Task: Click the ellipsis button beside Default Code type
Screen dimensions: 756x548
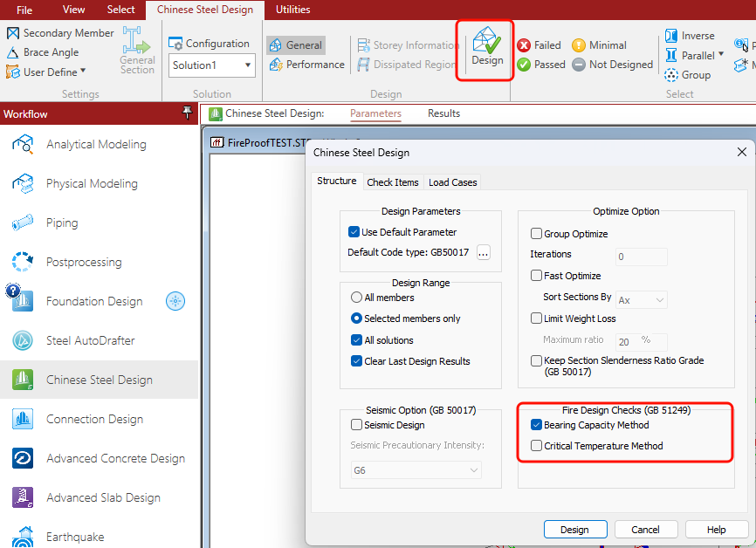Action: click(484, 252)
